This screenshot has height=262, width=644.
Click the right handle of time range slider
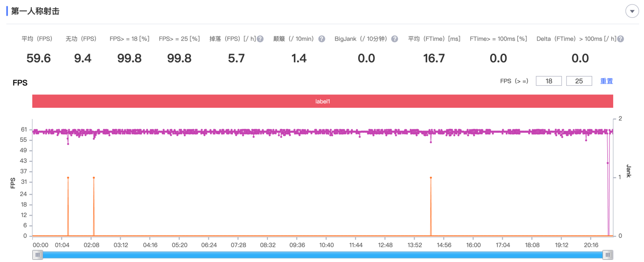pos(607,255)
